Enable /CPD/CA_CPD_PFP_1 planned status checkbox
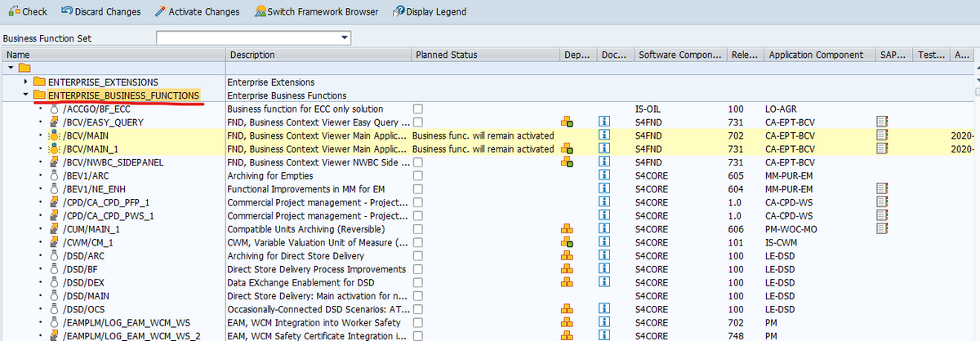 (417, 202)
